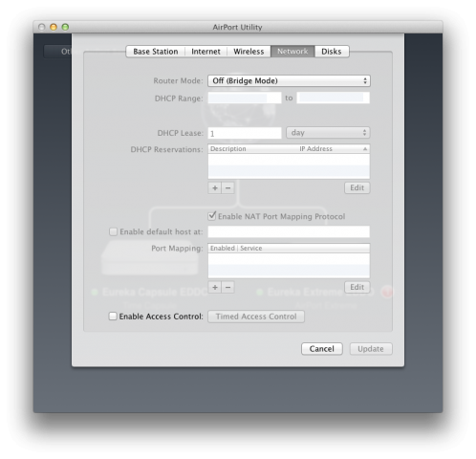Click Edit under DHCP Reservations
This screenshot has height=459, width=476.
pos(357,187)
